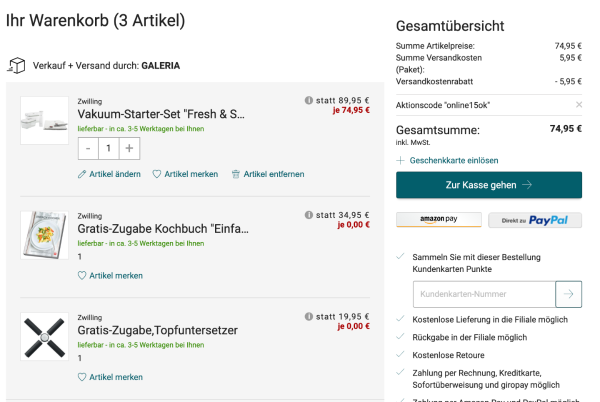Screen dimensions: 600x402
Task: Open the Vakuum-Starter-Set product thumbnail
Action: [x=44, y=120]
